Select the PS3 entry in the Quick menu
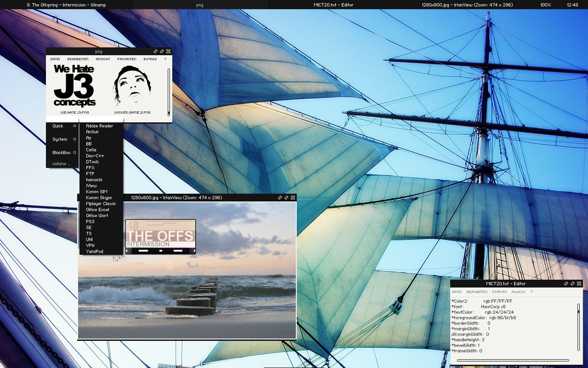 [102, 222]
